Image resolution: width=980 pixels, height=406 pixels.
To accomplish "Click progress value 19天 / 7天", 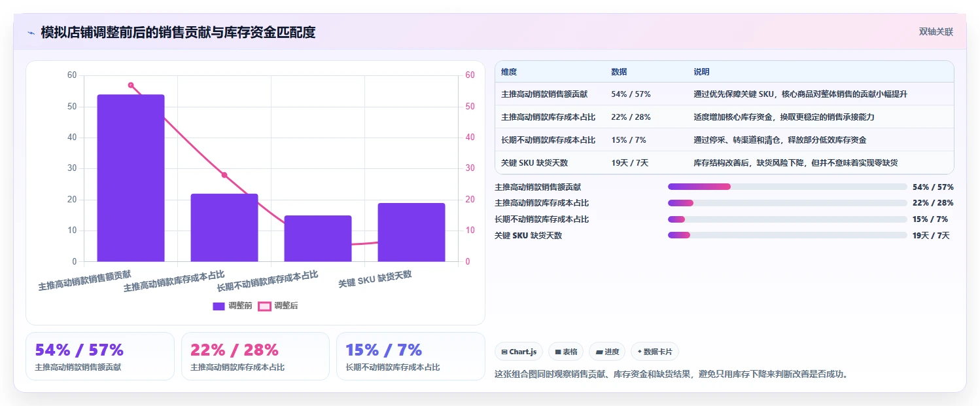I will (931, 236).
